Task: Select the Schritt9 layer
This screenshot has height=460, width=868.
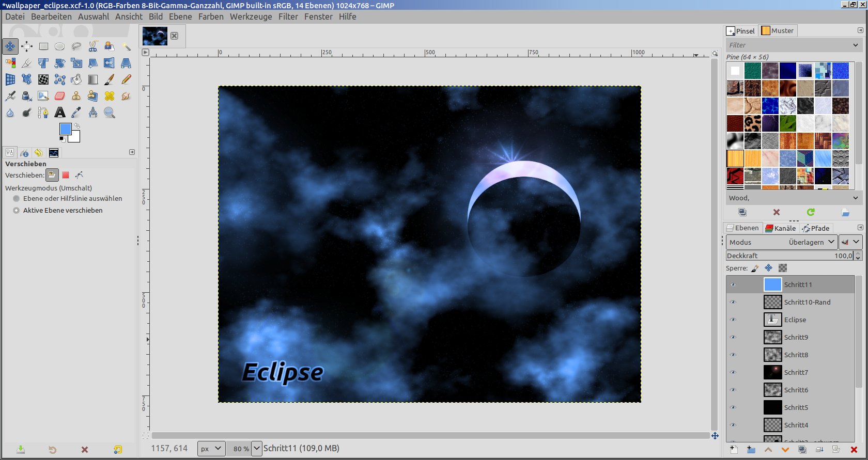Action: (x=796, y=337)
